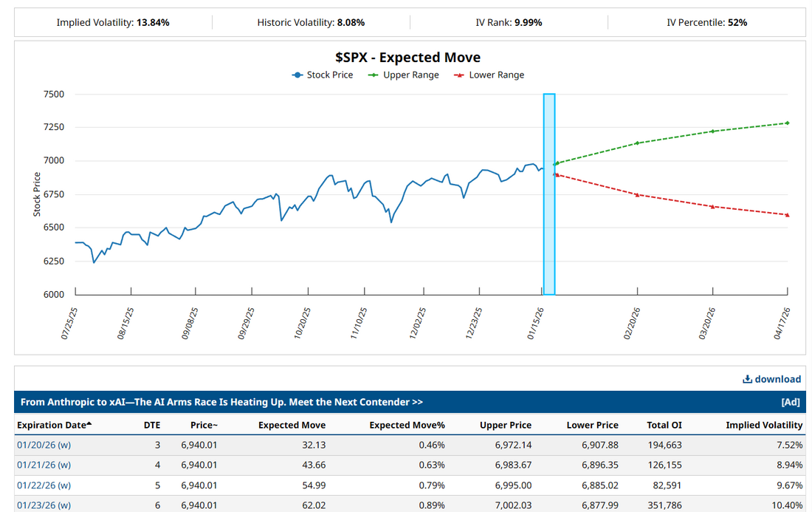Screen dimensions: 812x512
Task: Open the 01/23/26 (w) expiration link
Action: [x=44, y=505]
